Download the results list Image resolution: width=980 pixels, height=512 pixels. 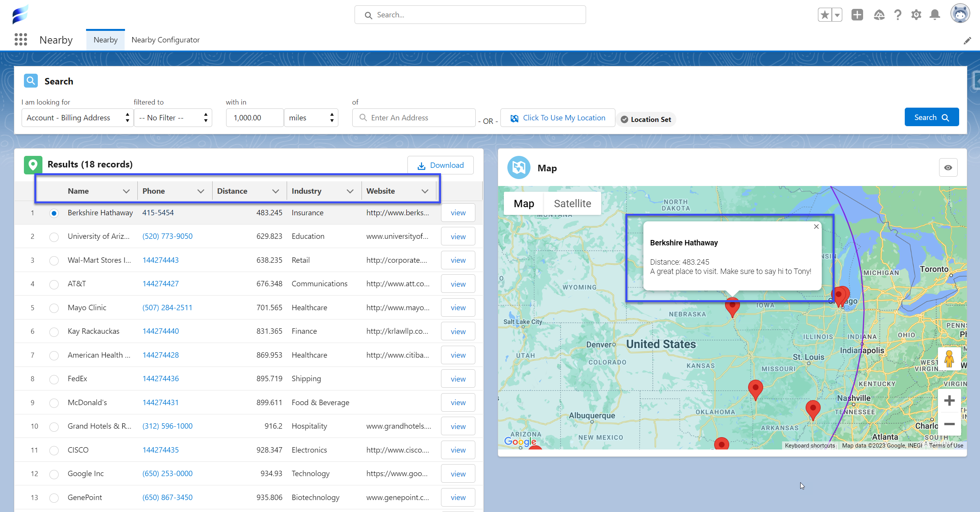click(441, 165)
